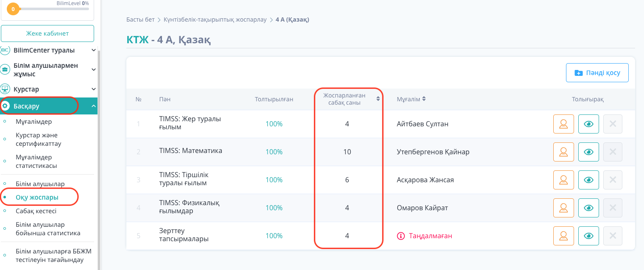Click subject TIMSS: Математика
The width and height of the screenshot is (644, 270).
pos(191,150)
